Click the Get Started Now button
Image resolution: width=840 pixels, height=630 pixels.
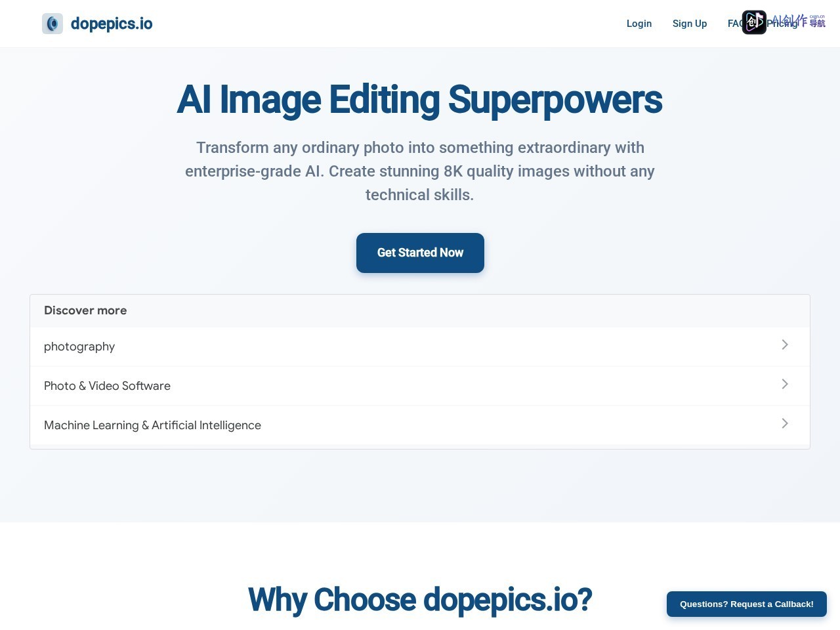click(x=420, y=253)
